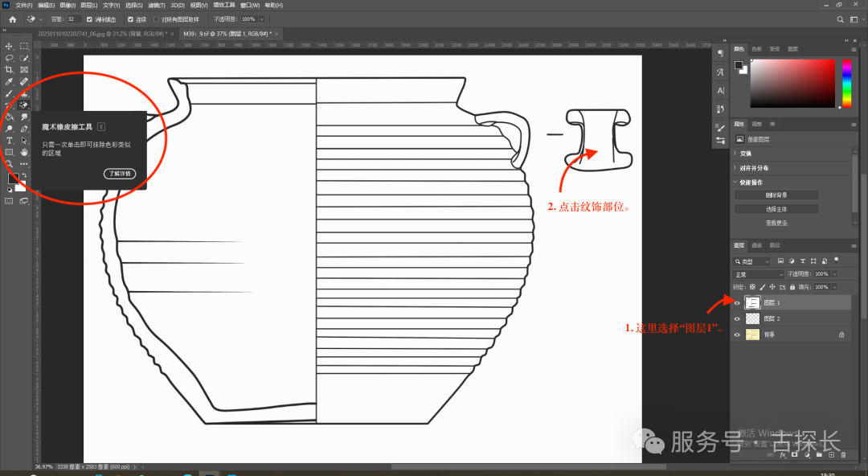
Task: Select the Rectangle shape tool
Action: (9, 153)
